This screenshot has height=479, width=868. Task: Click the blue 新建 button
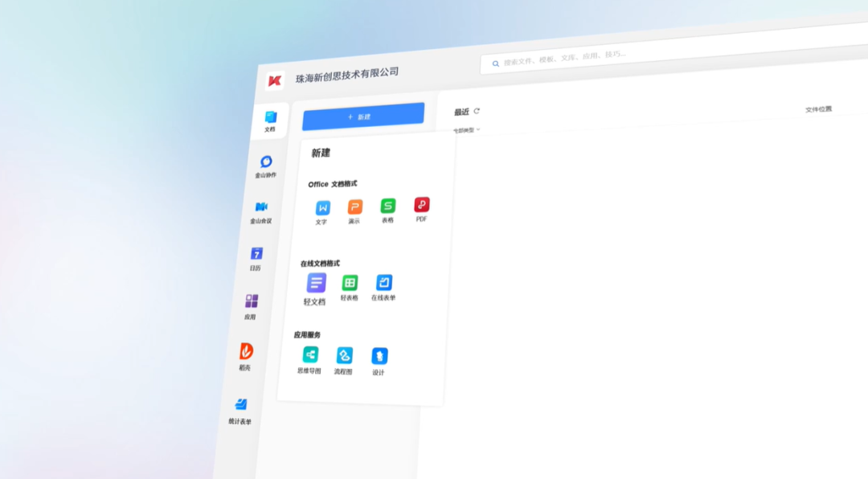pyautogui.click(x=362, y=116)
